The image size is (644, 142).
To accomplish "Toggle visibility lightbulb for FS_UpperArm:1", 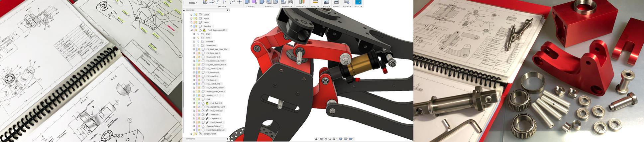I will pyautogui.click(x=199, y=72).
